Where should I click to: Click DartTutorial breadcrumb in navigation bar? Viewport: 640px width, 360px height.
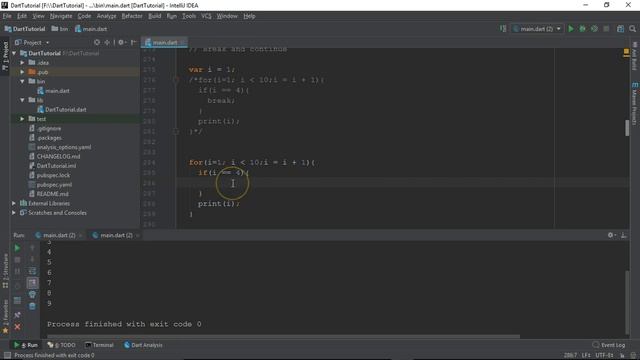(x=25, y=29)
